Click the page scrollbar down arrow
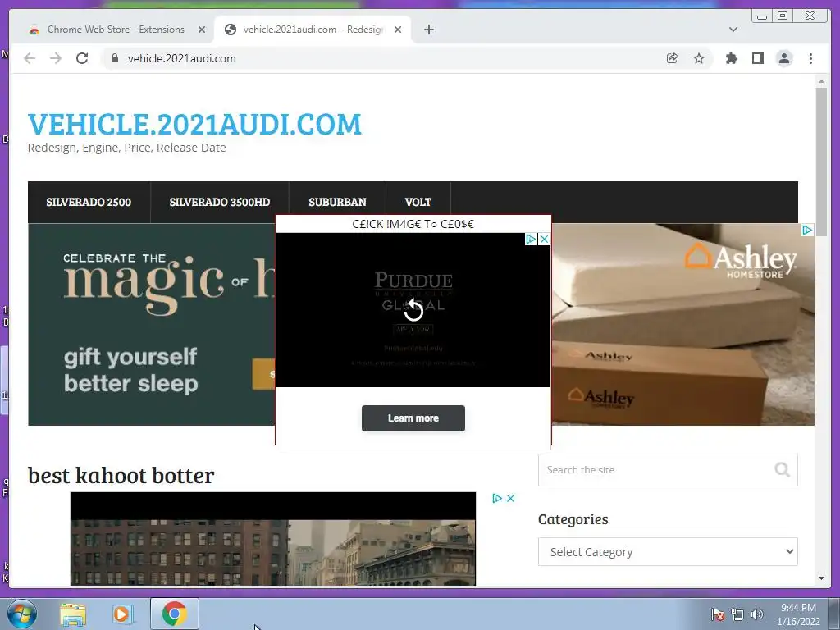This screenshot has width=840, height=630. pos(821,578)
